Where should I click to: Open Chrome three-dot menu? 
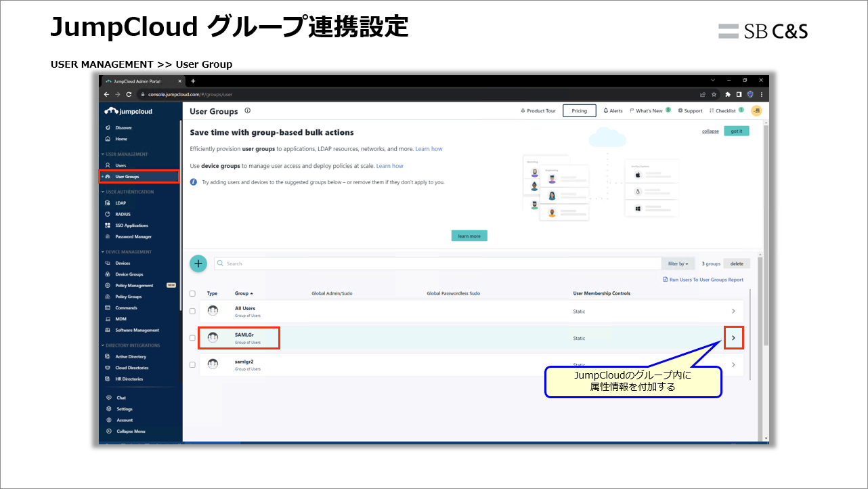762,94
